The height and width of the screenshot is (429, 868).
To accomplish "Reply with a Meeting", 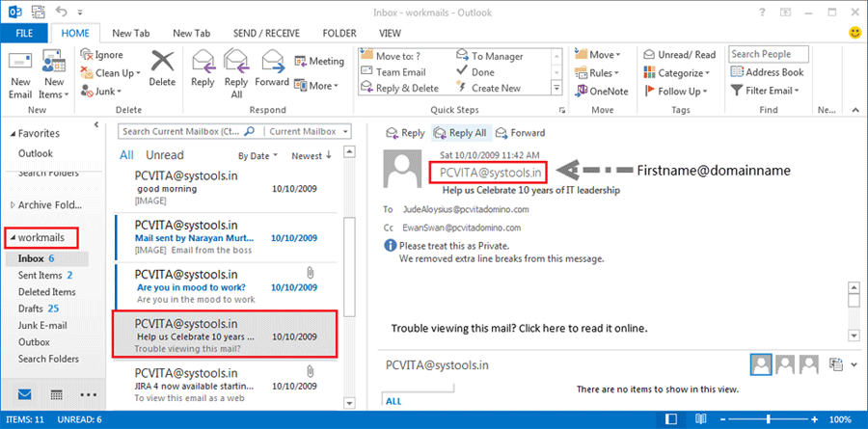I will (x=319, y=61).
